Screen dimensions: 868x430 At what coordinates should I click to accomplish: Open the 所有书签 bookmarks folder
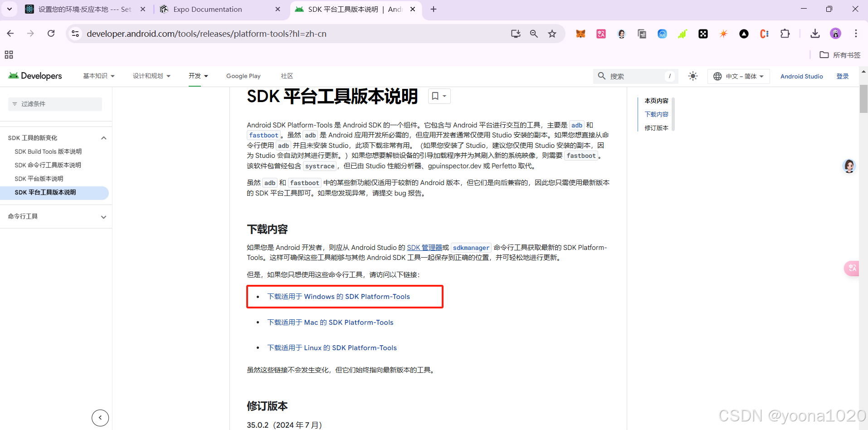pyautogui.click(x=840, y=55)
